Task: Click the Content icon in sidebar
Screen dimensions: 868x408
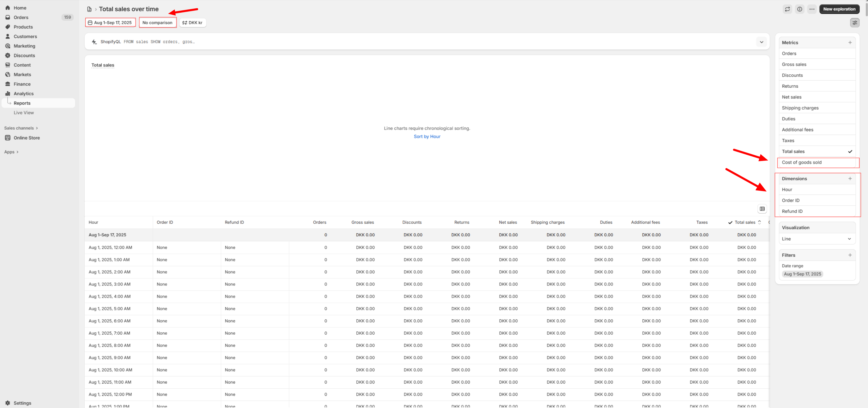Action: pyautogui.click(x=8, y=65)
